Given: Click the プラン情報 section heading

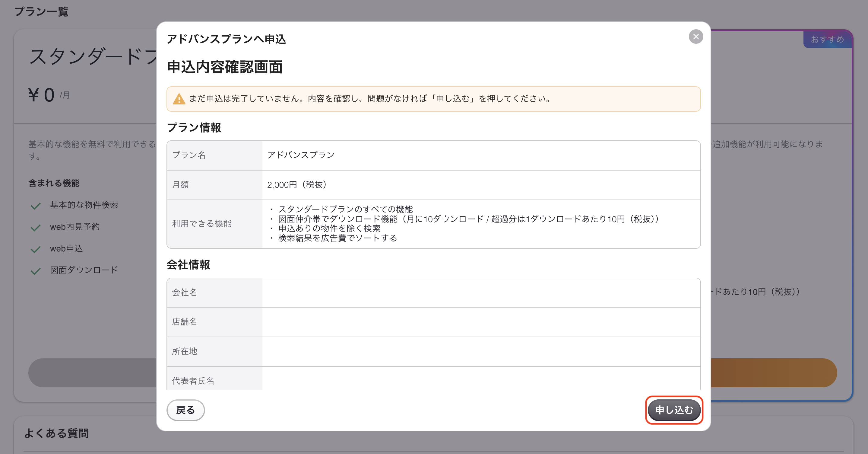Looking at the screenshot, I should (x=194, y=127).
